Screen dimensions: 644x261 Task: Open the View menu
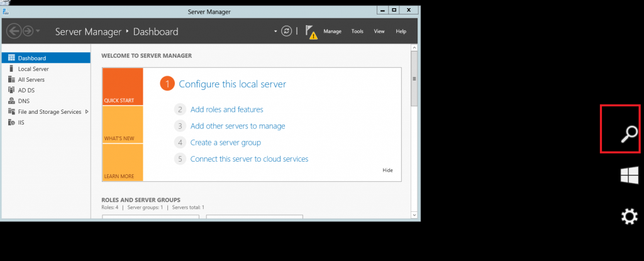pyautogui.click(x=379, y=31)
